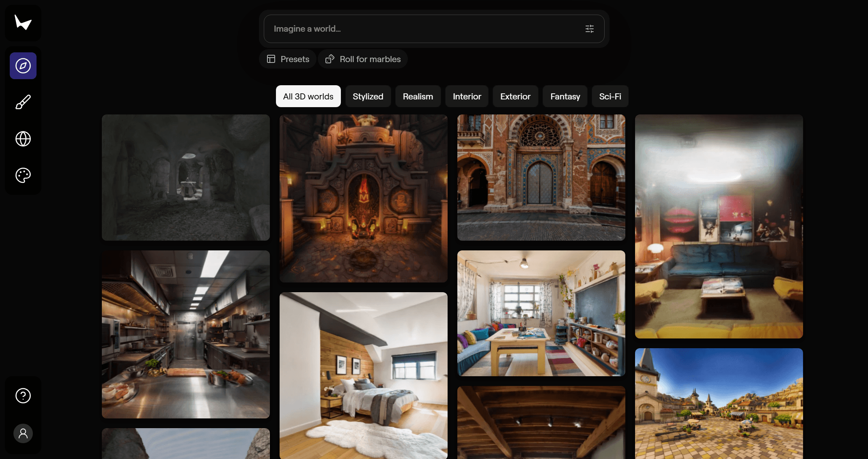Open the commercial kitchen world thumbnail
Viewport: 868px width, 459px height.
tap(185, 334)
